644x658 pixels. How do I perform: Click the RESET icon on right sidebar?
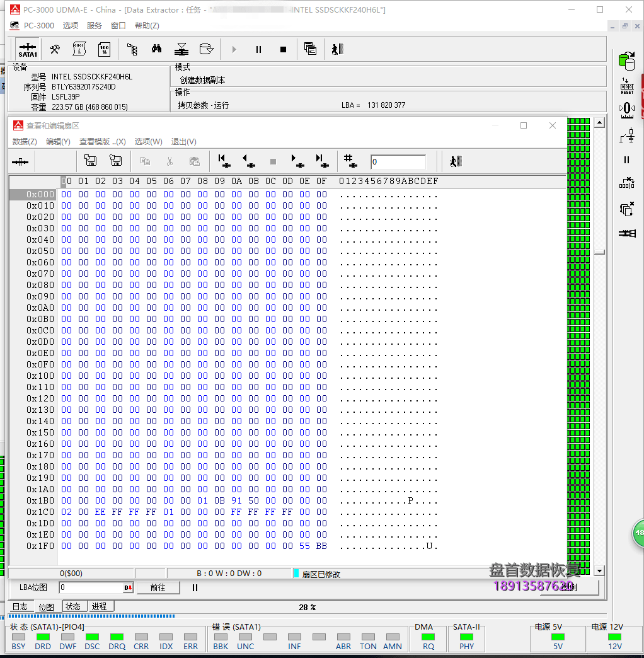click(627, 86)
